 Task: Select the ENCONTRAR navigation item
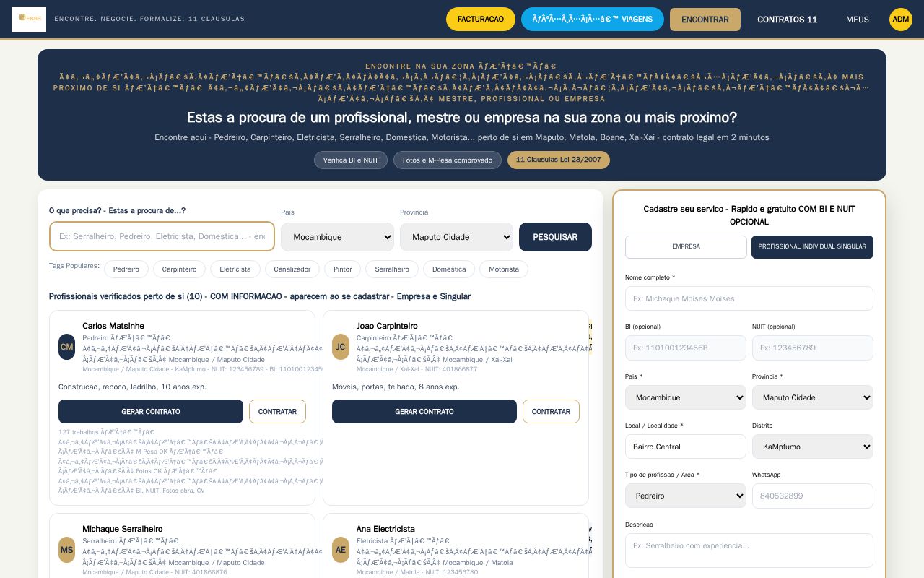point(705,20)
